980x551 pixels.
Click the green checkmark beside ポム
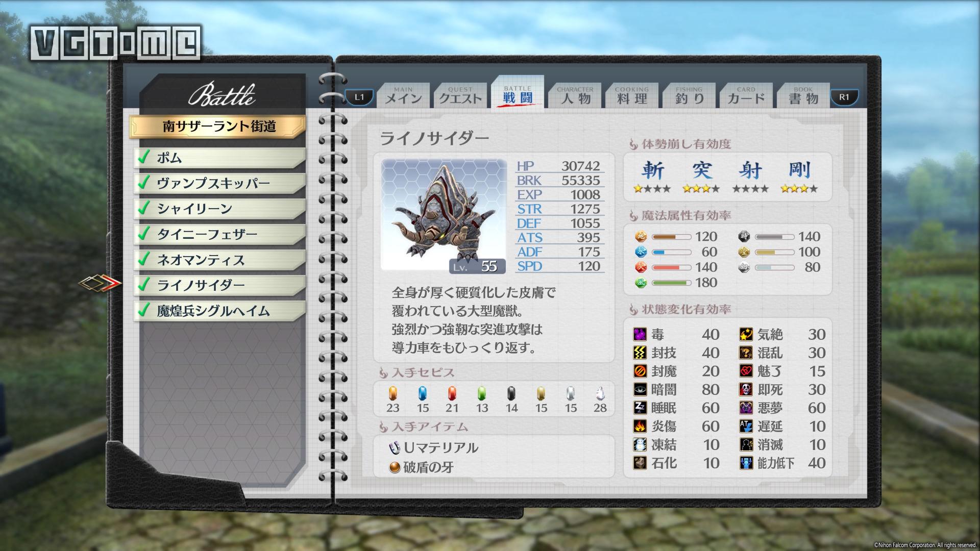coord(144,157)
